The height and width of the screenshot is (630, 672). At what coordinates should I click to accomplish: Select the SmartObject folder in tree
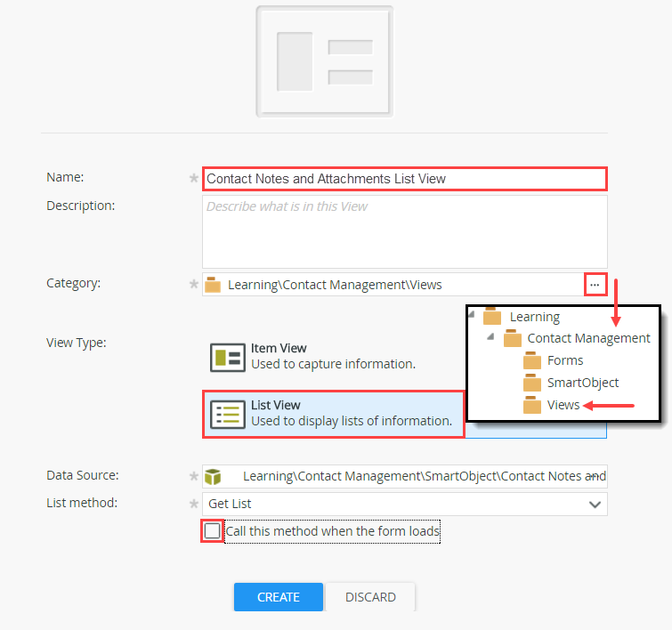pyautogui.click(x=583, y=383)
